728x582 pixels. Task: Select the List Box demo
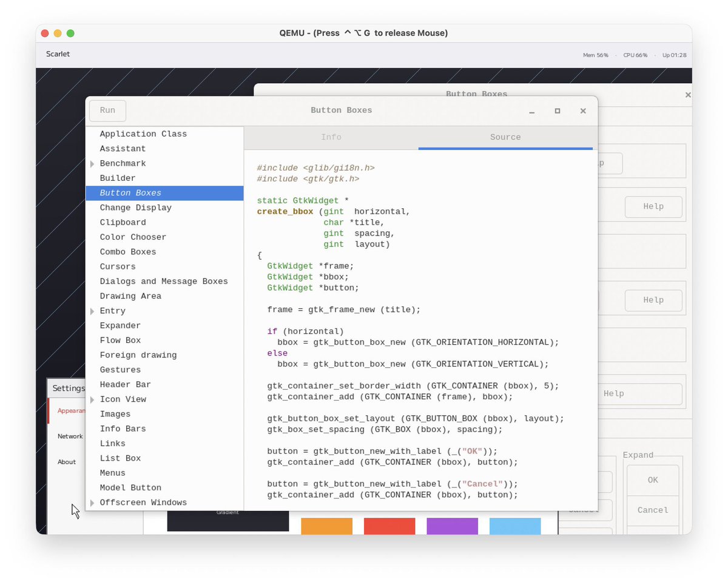(x=164, y=458)
